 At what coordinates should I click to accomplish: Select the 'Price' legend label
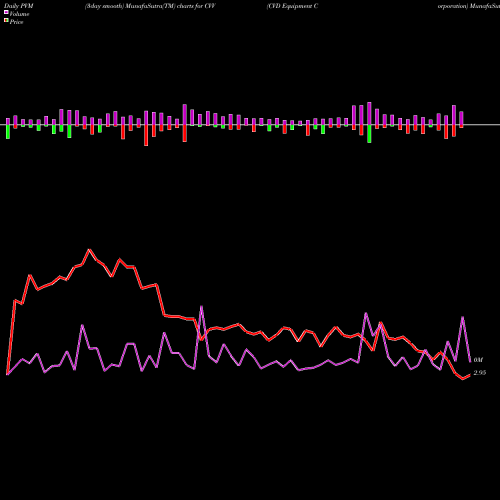(x=16, y=22)
